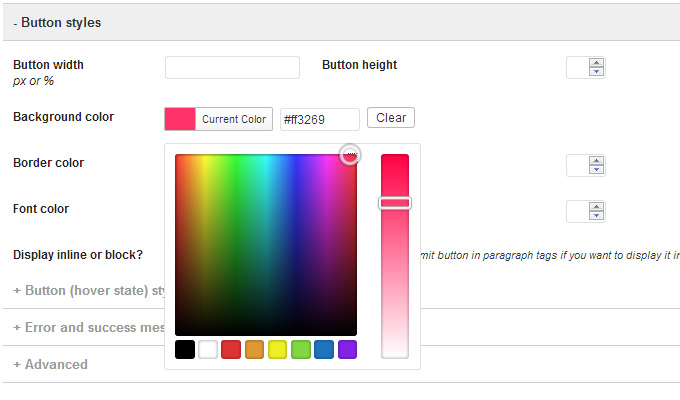
Task: Click the Border color label
Action: click(x=49, y=163)
